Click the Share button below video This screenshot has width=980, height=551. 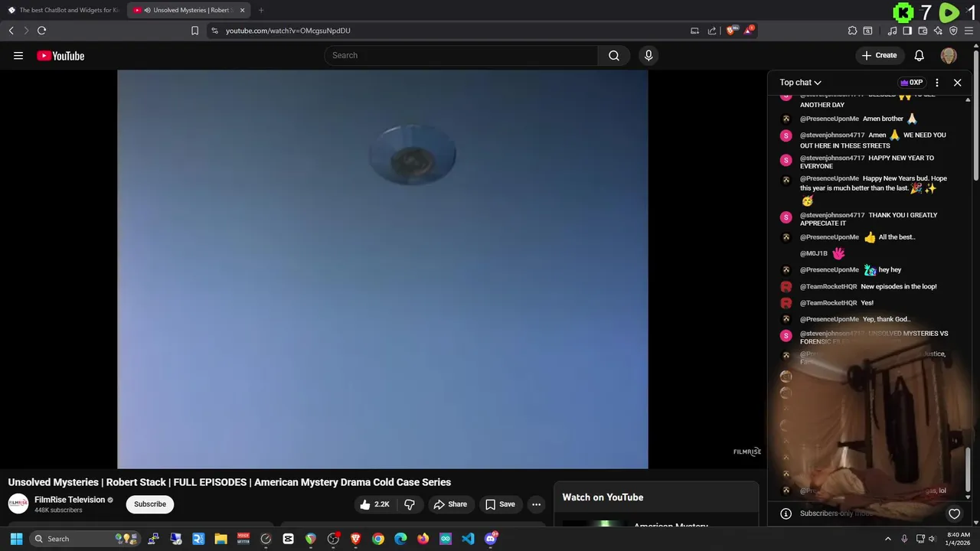tap(450, 504)
